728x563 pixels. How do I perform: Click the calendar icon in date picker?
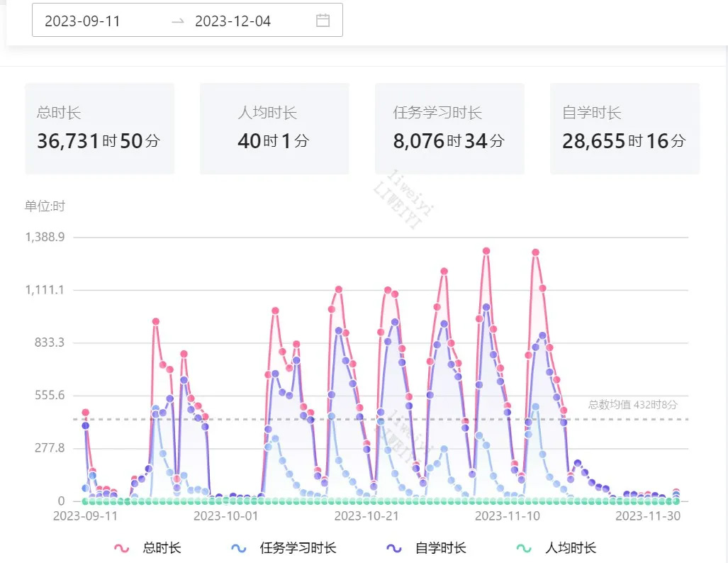(x=323, y=21)
